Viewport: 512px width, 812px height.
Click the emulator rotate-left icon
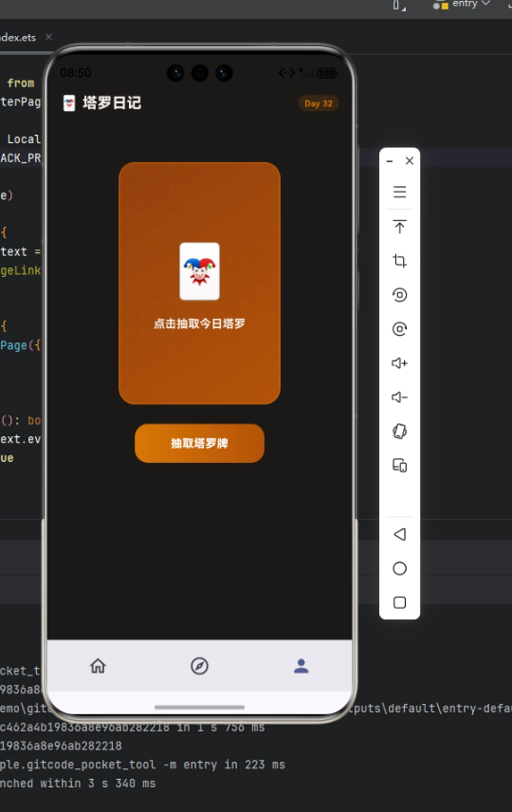coord(400,295)
